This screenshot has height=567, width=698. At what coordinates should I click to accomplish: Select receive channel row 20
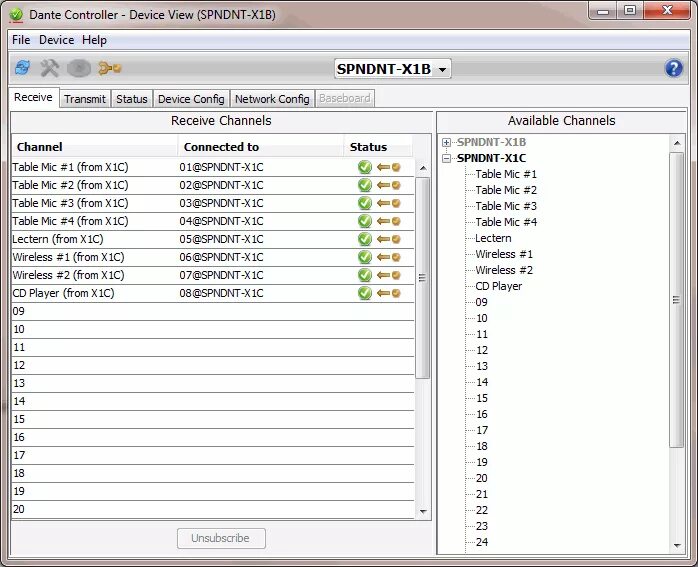(x=213, y=510)
